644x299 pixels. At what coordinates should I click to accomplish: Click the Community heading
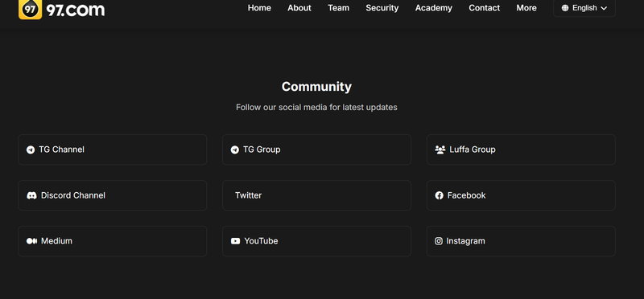tap(316, 87)
